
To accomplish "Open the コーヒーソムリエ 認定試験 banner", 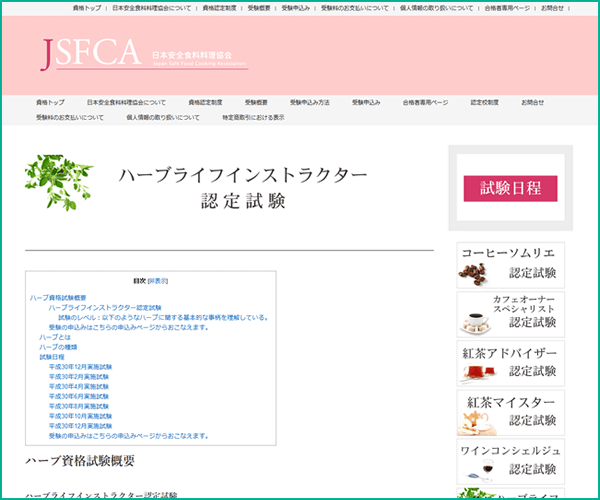I will point(510,265).
